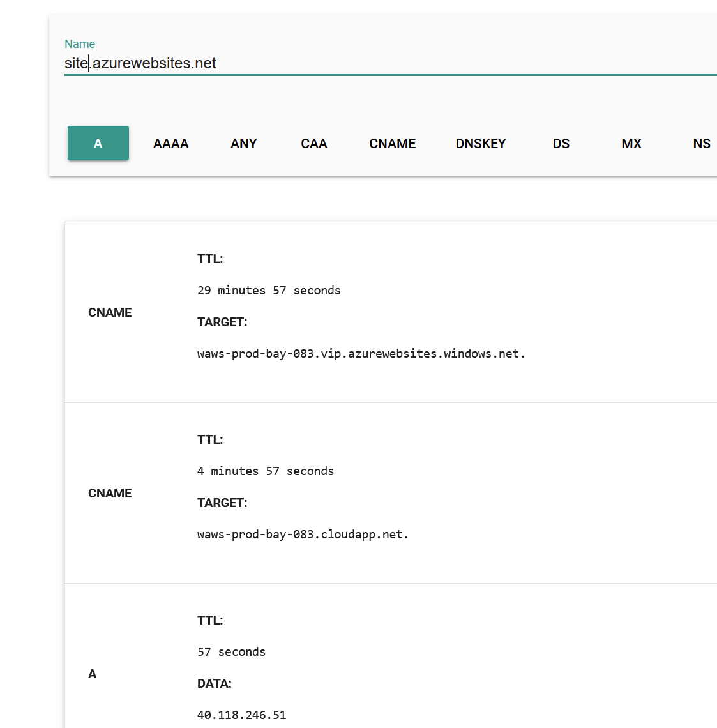Click the green Name field label
The height and width of the screenshot is (728, 717).
[80, 43]
